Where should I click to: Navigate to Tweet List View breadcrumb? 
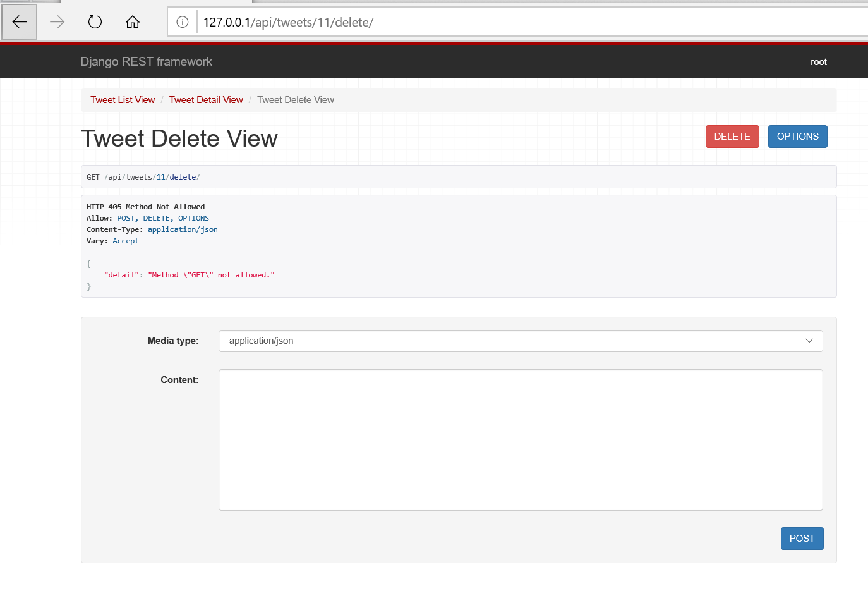pyautogui.click(x=123, y=100)
